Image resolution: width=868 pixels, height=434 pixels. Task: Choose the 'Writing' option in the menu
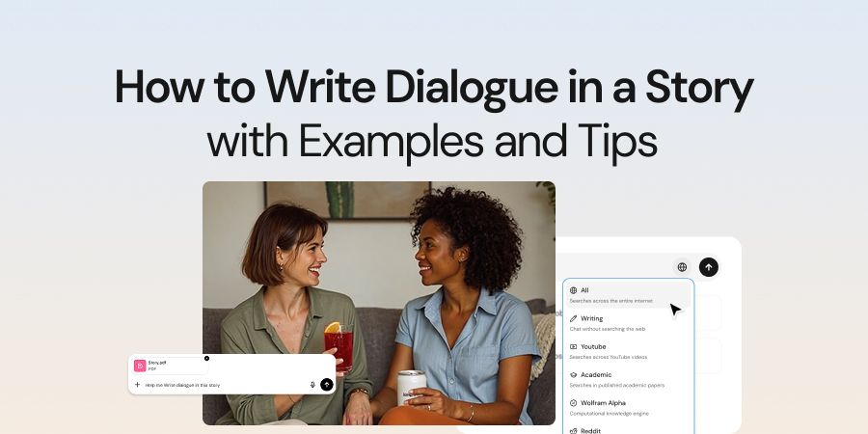pyautogui.click(x=628, y=323)
